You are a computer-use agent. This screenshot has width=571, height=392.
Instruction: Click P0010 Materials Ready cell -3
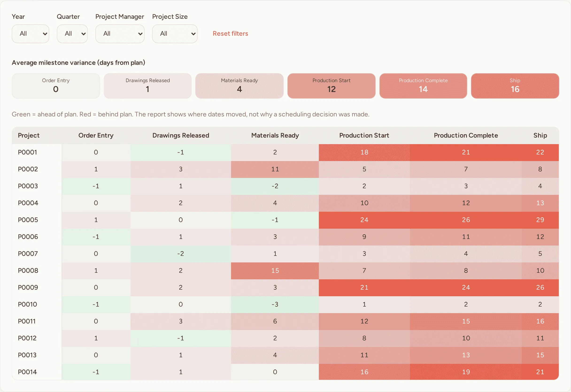coord(275,304)
